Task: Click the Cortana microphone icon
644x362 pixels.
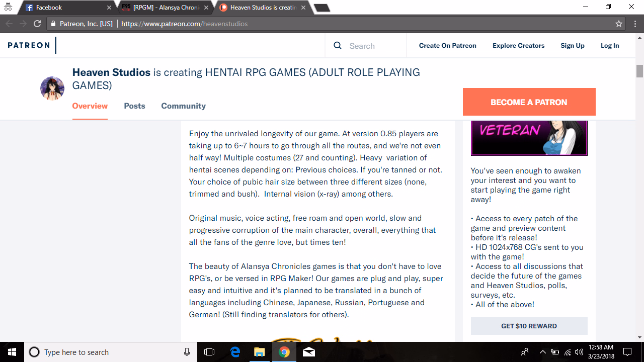Action: (187, 352)
